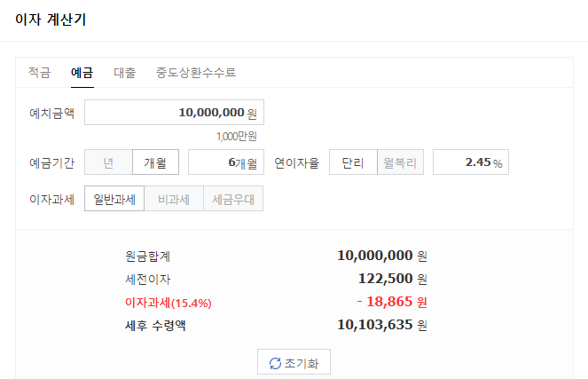
Task: Click the 이자 계산기 heading
Action: pos(51,20)
